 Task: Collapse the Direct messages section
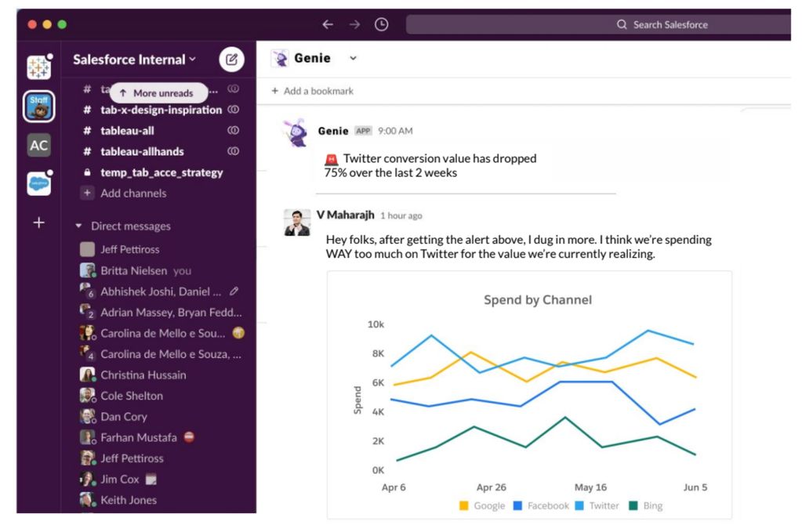[78, 226]
